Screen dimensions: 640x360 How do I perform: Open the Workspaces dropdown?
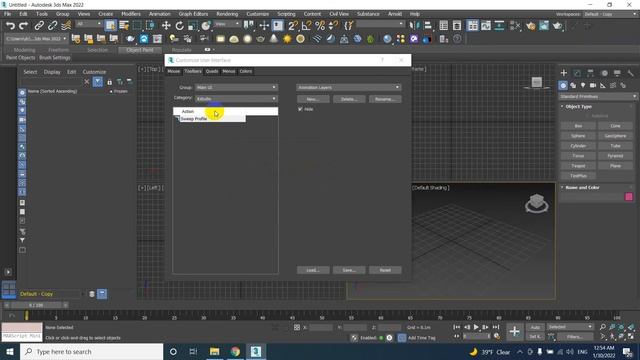(x=610, y=14)
